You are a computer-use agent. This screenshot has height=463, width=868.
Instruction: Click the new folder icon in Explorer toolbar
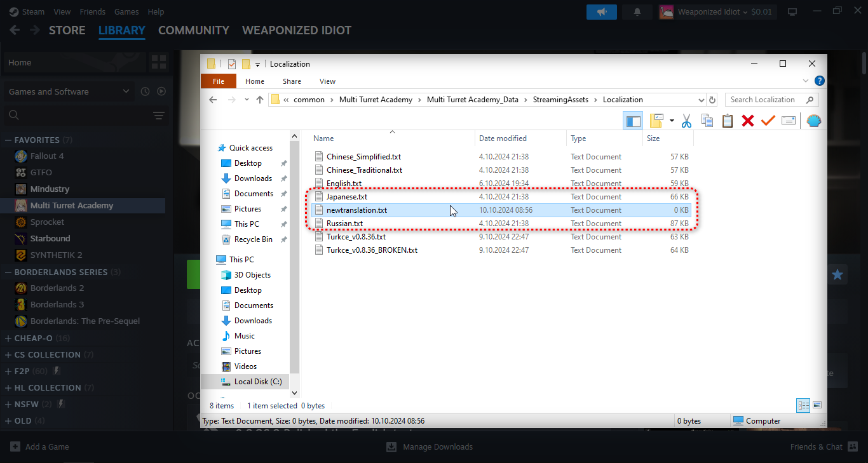point(656,121)
